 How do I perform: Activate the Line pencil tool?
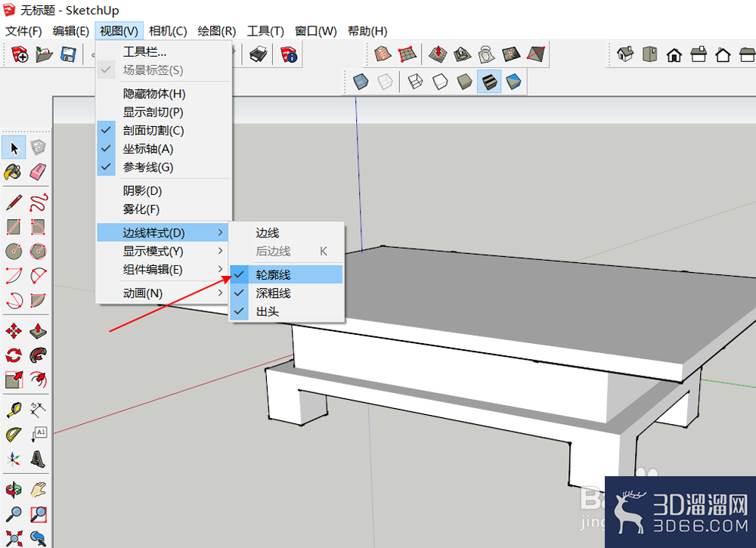(14, 203)
